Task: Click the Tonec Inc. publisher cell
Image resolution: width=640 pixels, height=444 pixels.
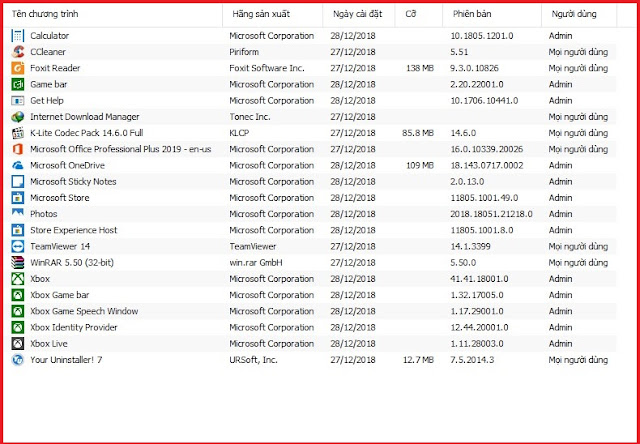Action: coord(250,117)
